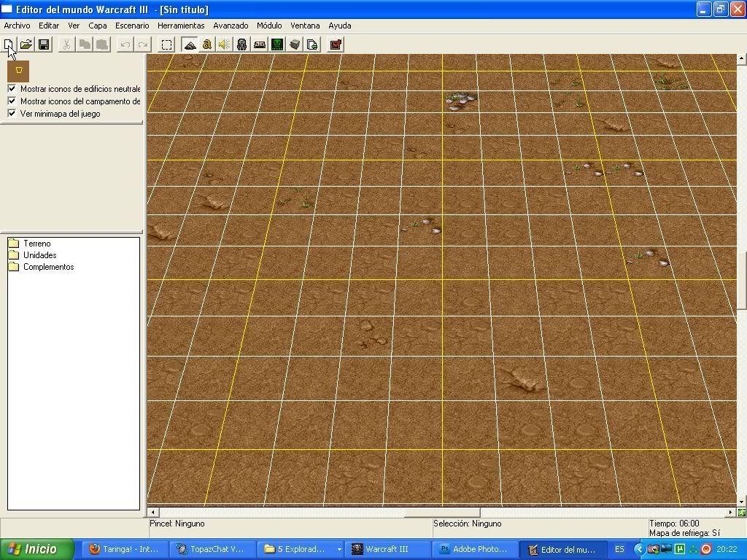This screenshot has width=747, height=560.
Task: Expand the Complementos folder
Action: point(41,267)
